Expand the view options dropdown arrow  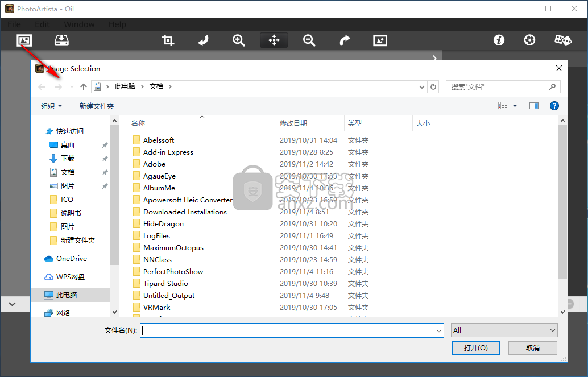click(515, 106)
